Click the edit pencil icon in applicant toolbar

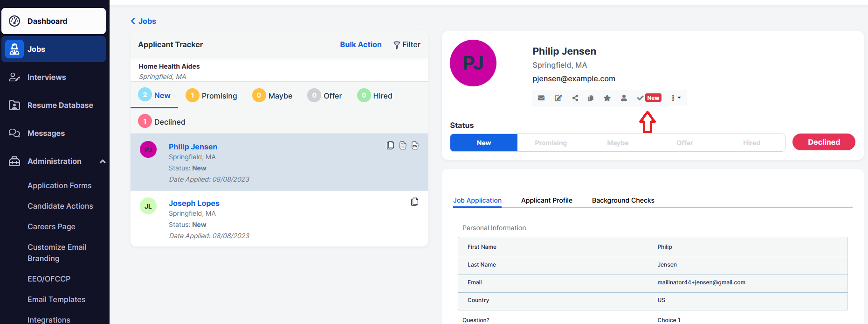click(558, 98)
